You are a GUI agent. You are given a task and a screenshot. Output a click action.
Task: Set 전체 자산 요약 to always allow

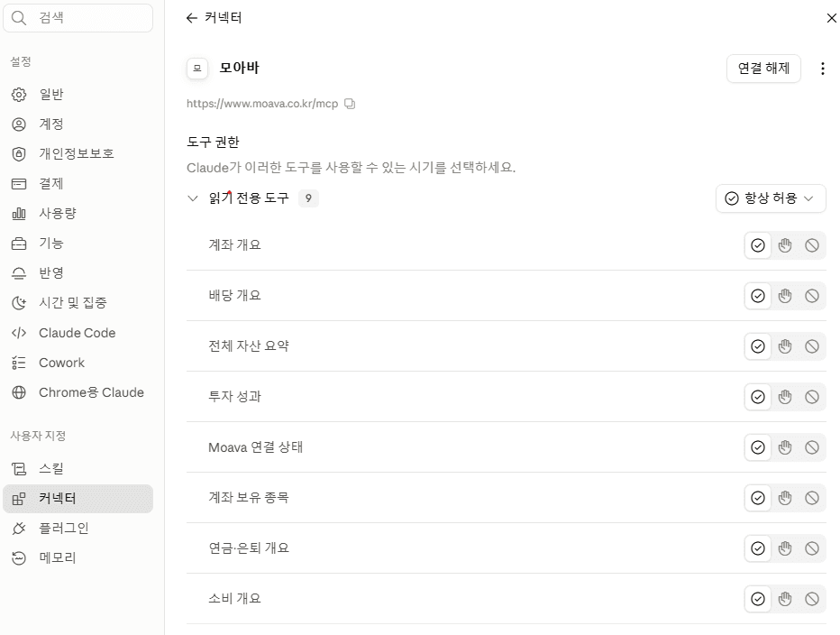tap(757, 346)
